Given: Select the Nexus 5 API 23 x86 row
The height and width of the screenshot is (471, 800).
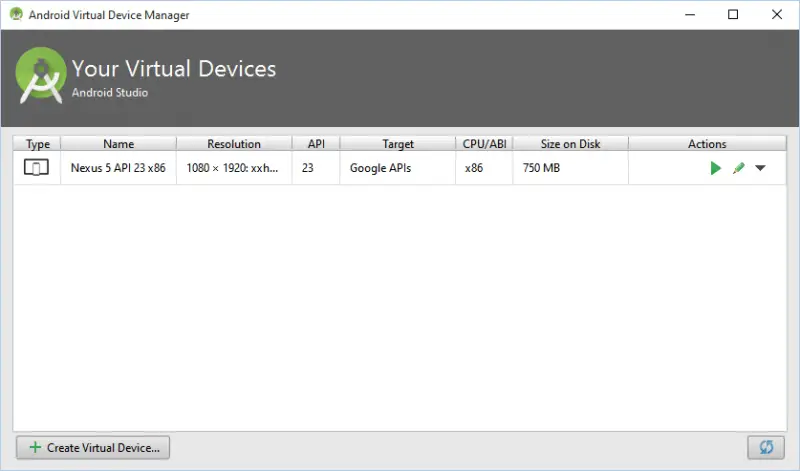Looking at the screenshot, I should pos(118,168).
